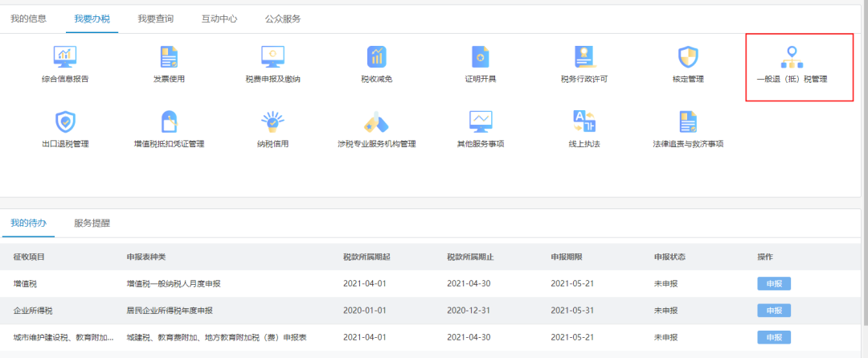Screen dimensions: 868x358
Task: Switch to 服务提醒 tab
Action: (x=92, y=224)
